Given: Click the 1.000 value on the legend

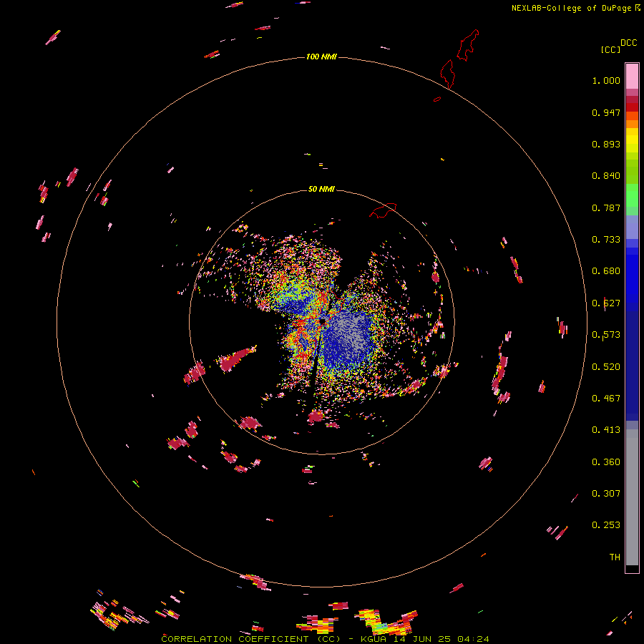Looking at the screenshot, I should tap(606, 80).
